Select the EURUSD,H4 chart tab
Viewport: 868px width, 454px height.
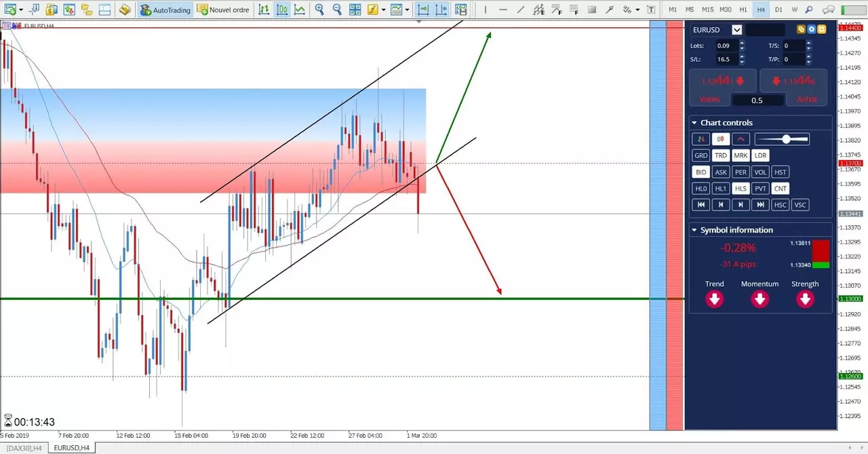point(72,448)
